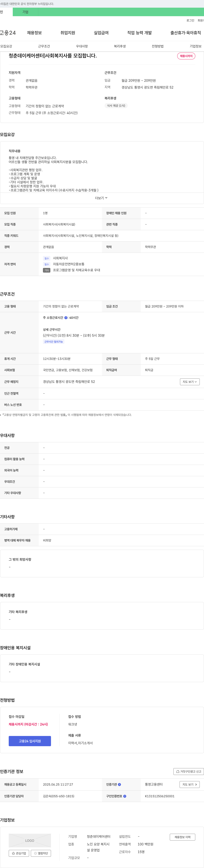Viewport: 204px width, 868px height.
Task: Click the 식사 제공 (1식) benefit tag
Action: tap(116, 105)
